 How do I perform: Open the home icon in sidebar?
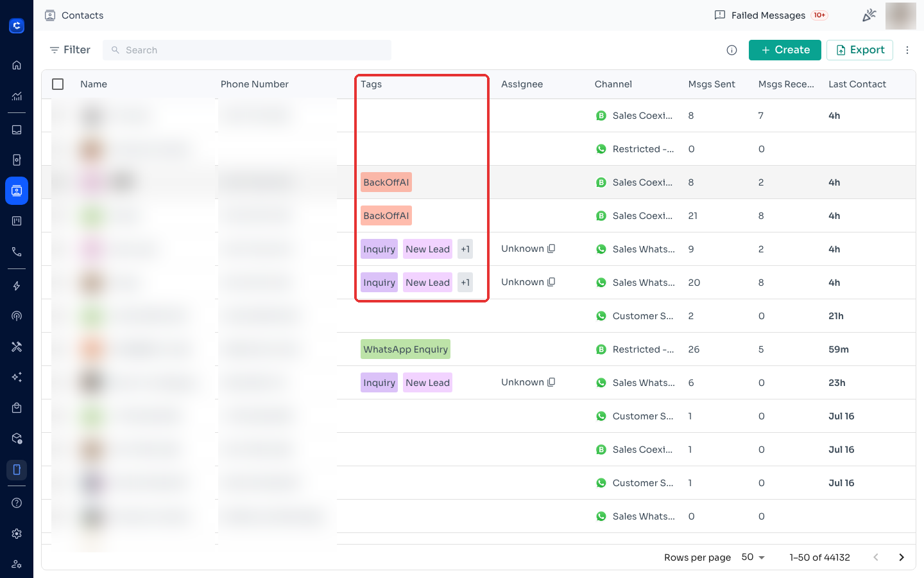coord(17,65)
